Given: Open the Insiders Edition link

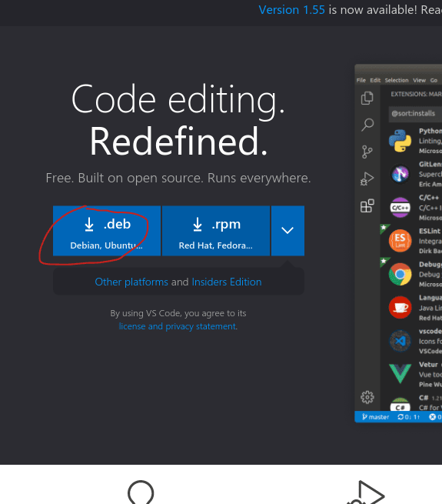Looking at the screenshot, I should pos(227,282).
